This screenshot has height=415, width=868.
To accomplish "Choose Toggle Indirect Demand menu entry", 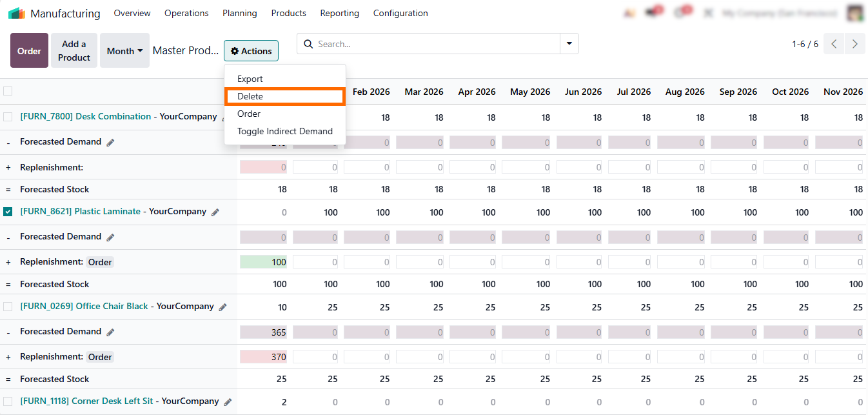I will [x=284, y=131].
